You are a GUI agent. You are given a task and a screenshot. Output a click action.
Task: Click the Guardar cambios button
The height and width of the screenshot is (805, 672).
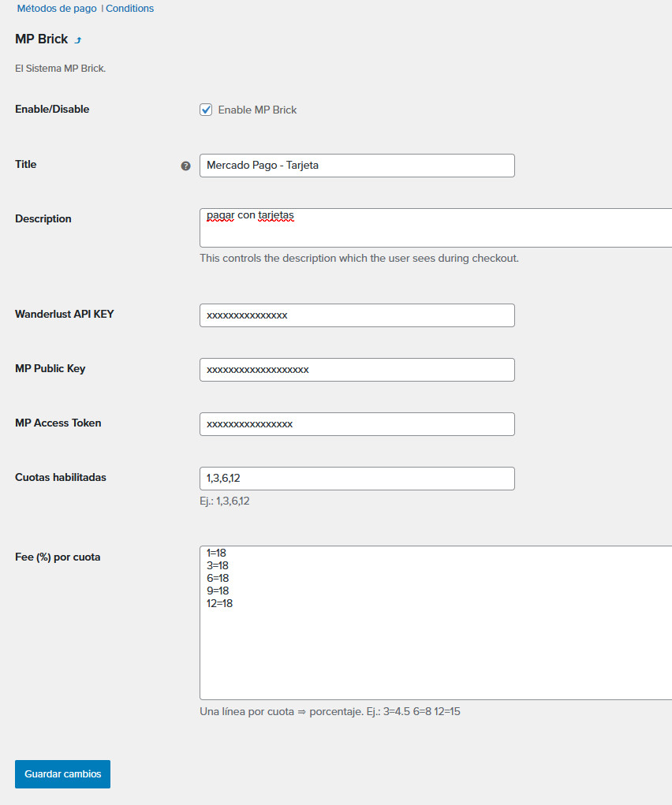coord(62,773)
